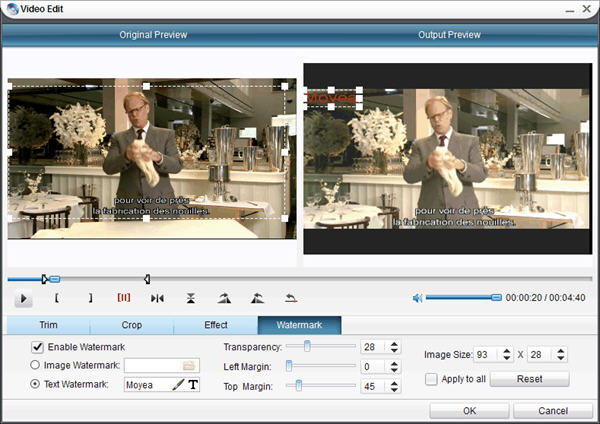600x424 pixels.
Task: Set trim start with left bracket icon
Action: [x=57, y=298]
